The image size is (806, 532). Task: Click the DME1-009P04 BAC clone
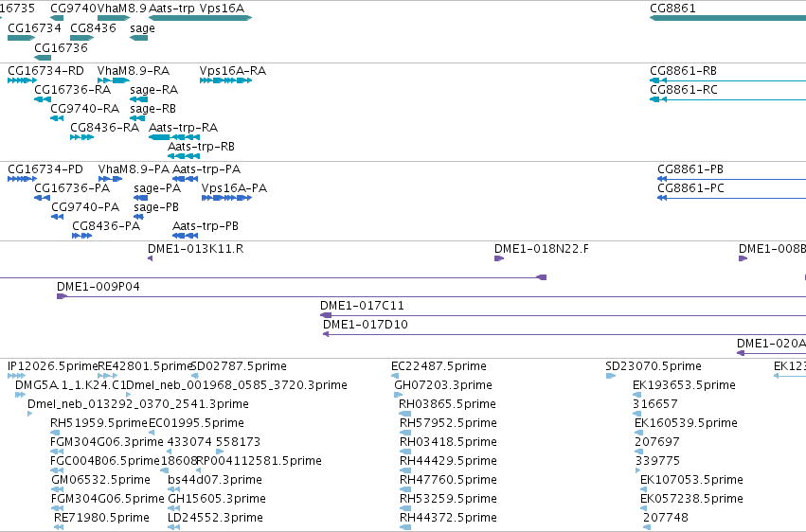[431, 296]
